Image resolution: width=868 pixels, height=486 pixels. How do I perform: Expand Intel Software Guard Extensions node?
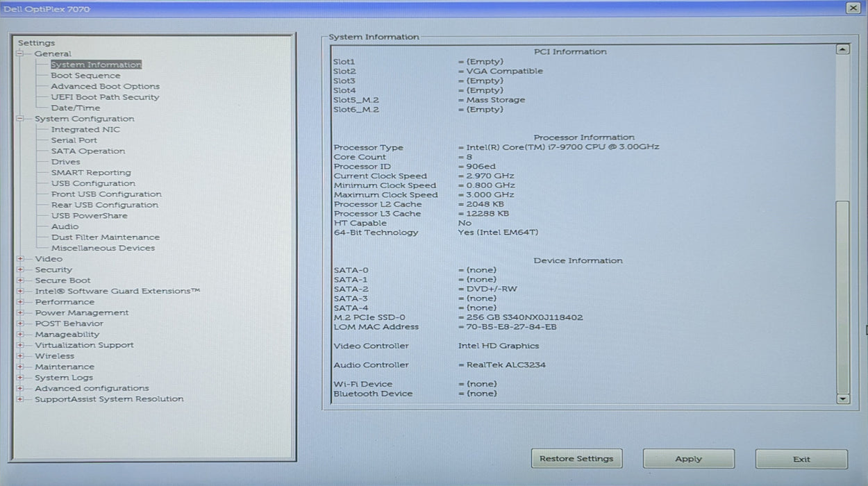[x=21, y=291]
